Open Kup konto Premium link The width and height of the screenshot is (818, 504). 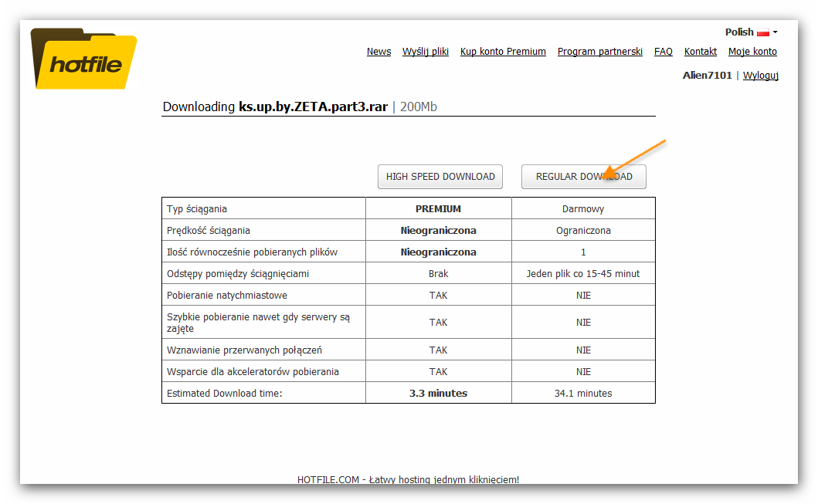coord(503,52)
